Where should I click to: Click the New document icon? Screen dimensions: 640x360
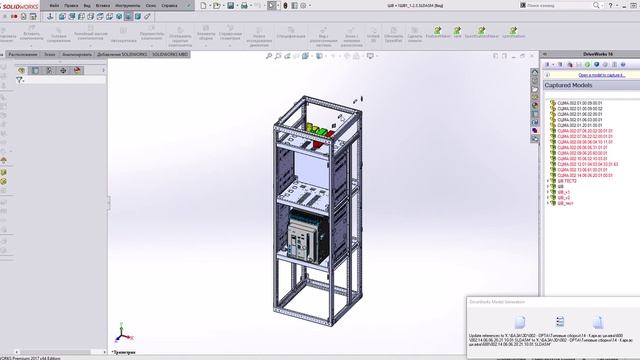203,6
